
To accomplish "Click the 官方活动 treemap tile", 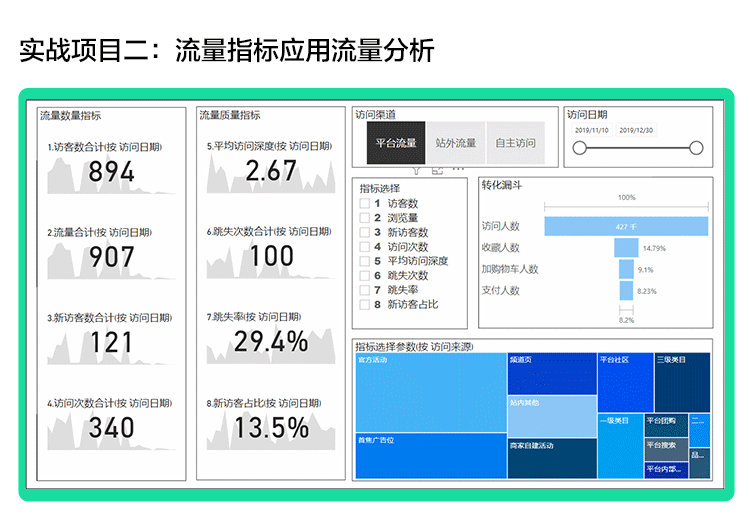I will (430, 390).
